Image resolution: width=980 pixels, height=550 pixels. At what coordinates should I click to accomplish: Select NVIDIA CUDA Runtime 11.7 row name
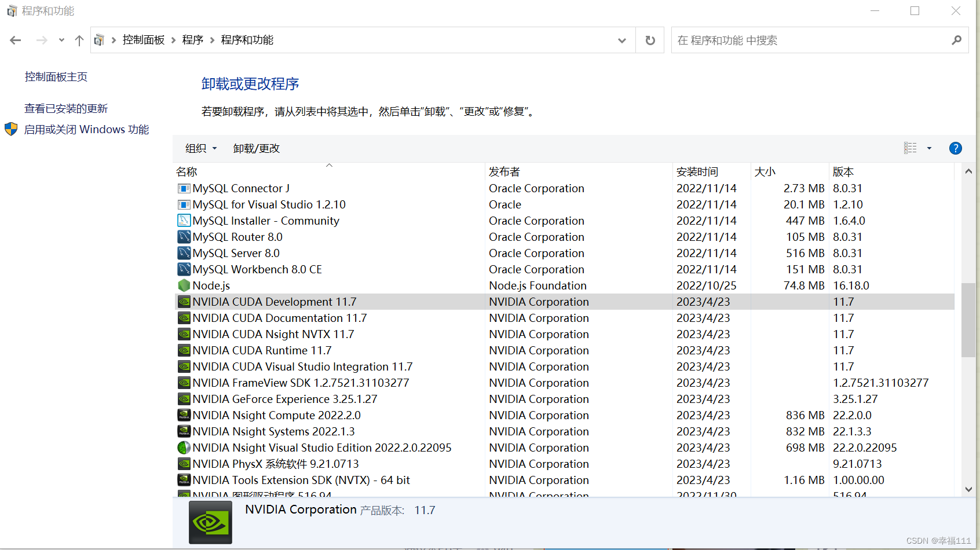pos(262,350)
